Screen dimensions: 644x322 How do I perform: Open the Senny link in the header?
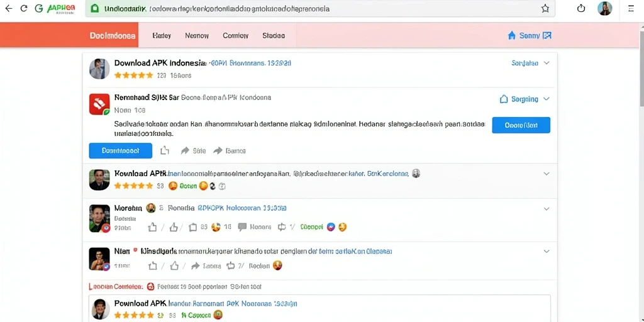pos(530,36)
